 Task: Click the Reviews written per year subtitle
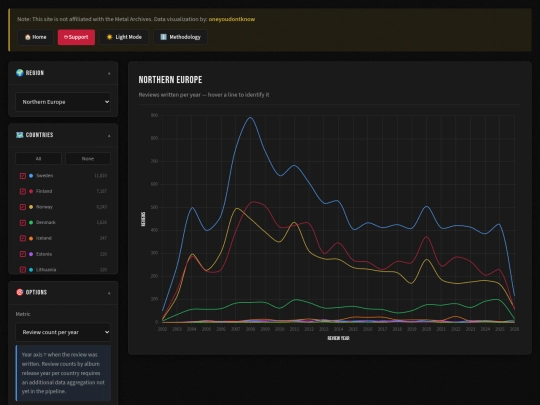coord(204,95)
